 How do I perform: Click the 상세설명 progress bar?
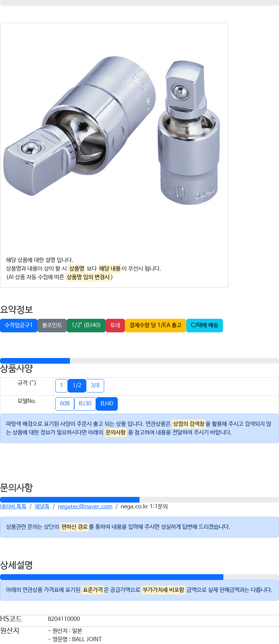pyautogui.click(x=139, y=577)
